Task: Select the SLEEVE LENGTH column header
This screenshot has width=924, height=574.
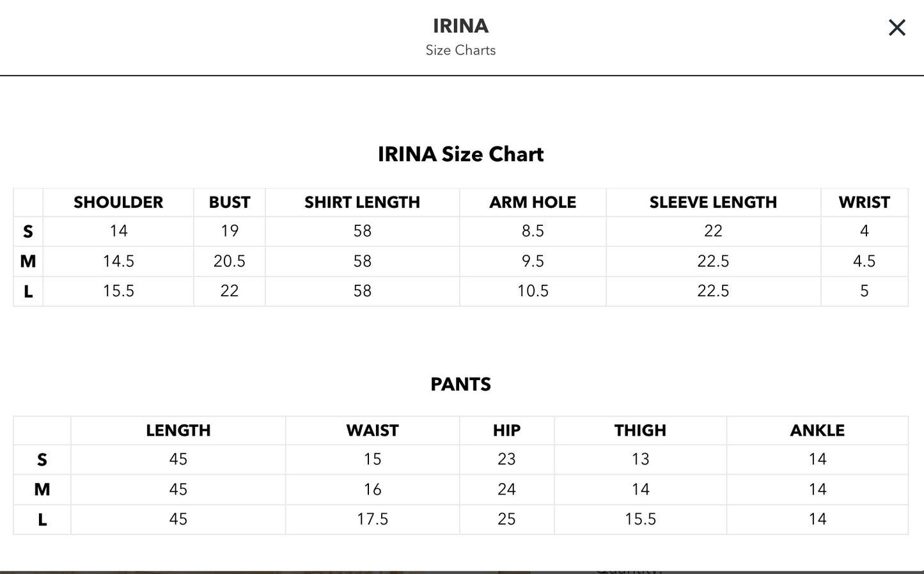Action: pos(713,202)
